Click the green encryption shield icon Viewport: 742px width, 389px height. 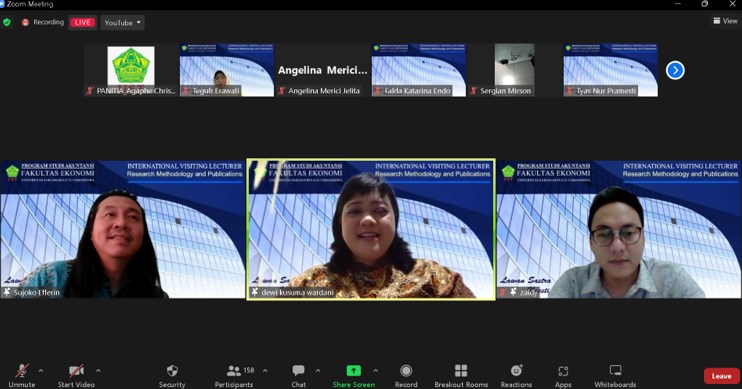(7, 22)
